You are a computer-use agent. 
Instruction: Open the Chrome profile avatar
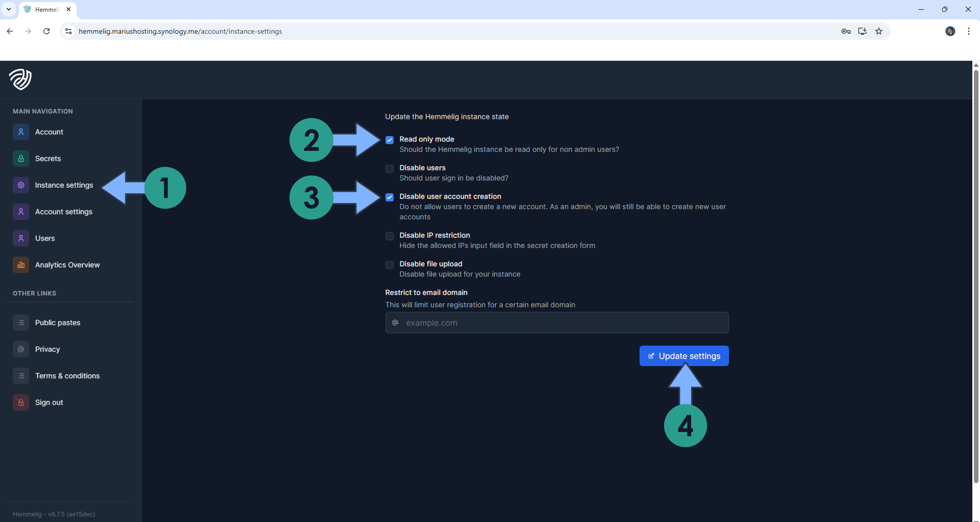coord(950,31)
